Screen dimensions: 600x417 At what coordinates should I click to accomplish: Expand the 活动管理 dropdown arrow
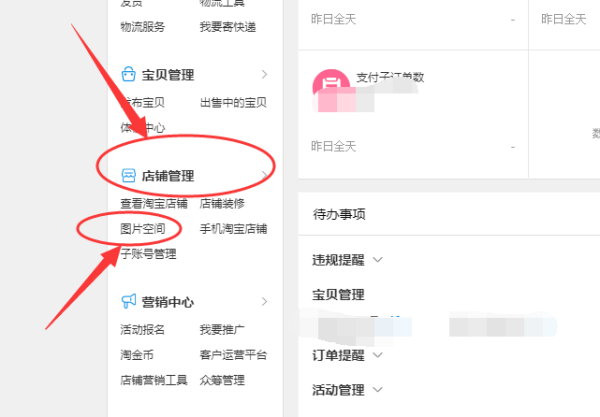pyautogui.click(x=378, y=390)
